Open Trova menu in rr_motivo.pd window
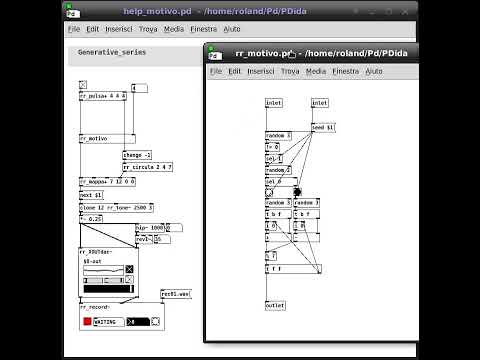This screenshot has width=480, height=360. point(290,71)
